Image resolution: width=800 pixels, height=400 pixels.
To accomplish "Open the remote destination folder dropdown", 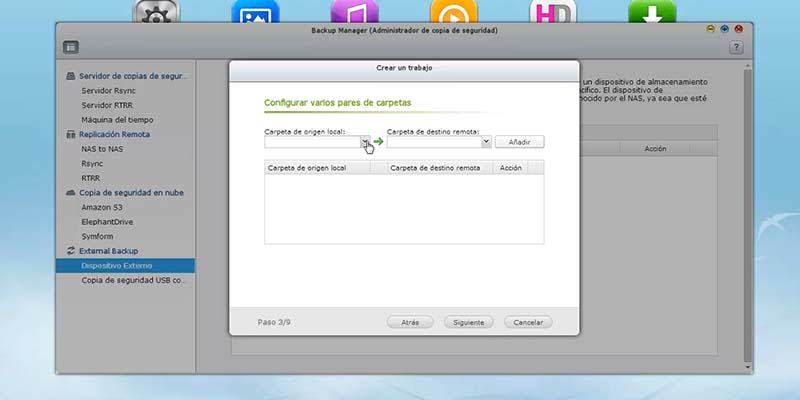I will pyautogui.click(x=487, y=142).
